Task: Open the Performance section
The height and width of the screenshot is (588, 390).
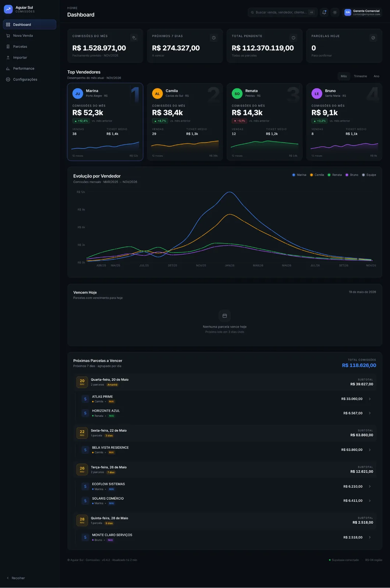Action: point(29,68)
